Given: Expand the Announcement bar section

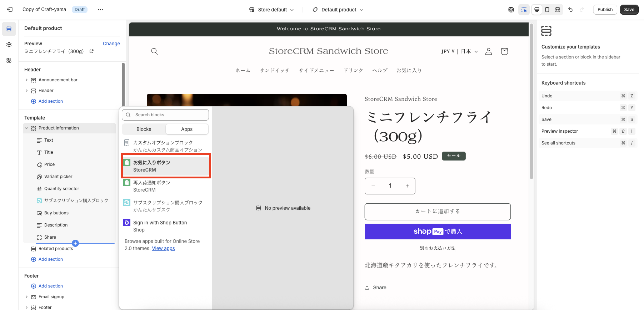Looking at the screenshot, I should [x=26, y=80].
